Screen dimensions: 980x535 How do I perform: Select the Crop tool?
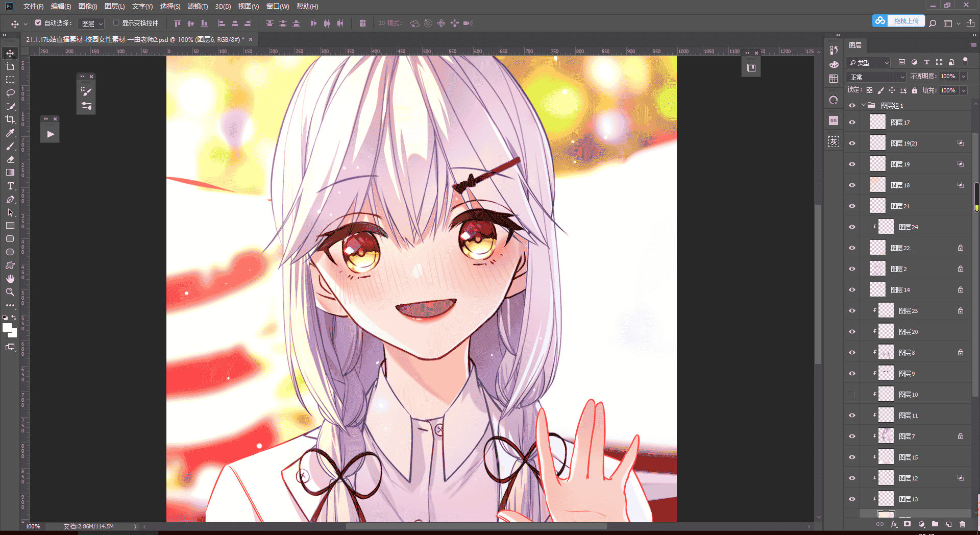point(10,119)
